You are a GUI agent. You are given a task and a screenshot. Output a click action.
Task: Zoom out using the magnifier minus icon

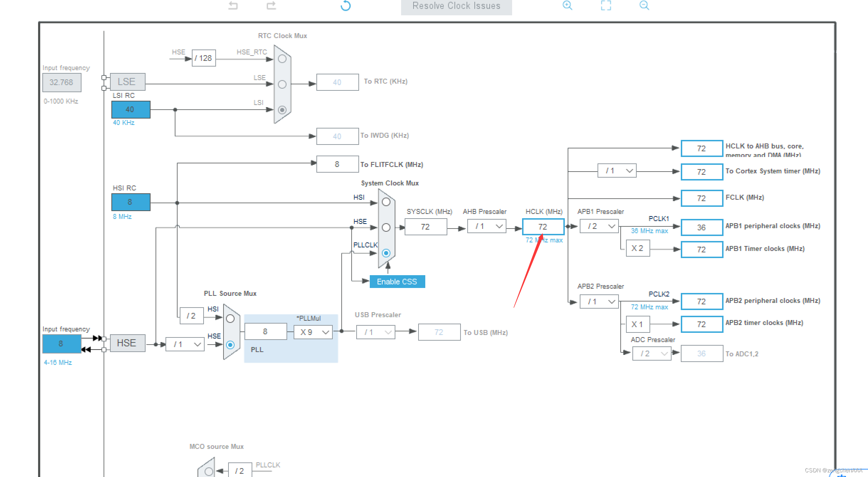click(644, 6)
